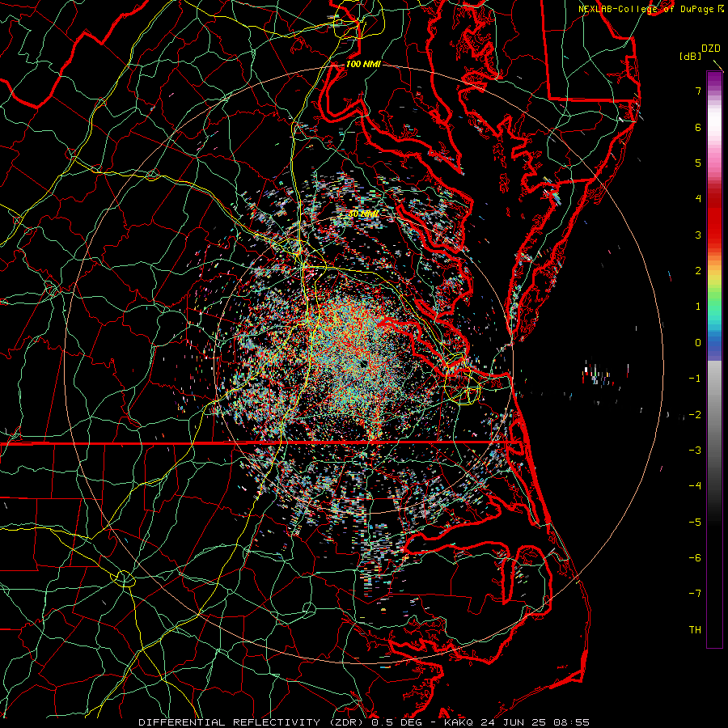Click the 6 value on color scale

(x=698, y=127)
